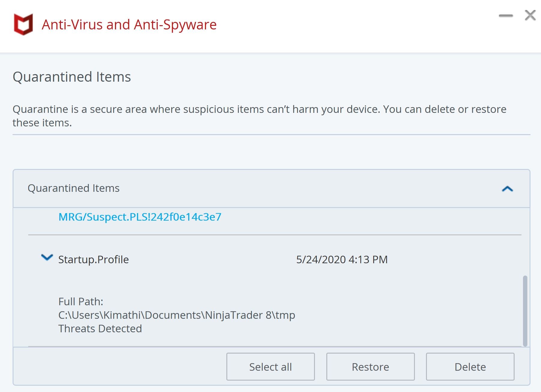Click the Anti-Virus and Anti-Spyware title text

[129, 25]
